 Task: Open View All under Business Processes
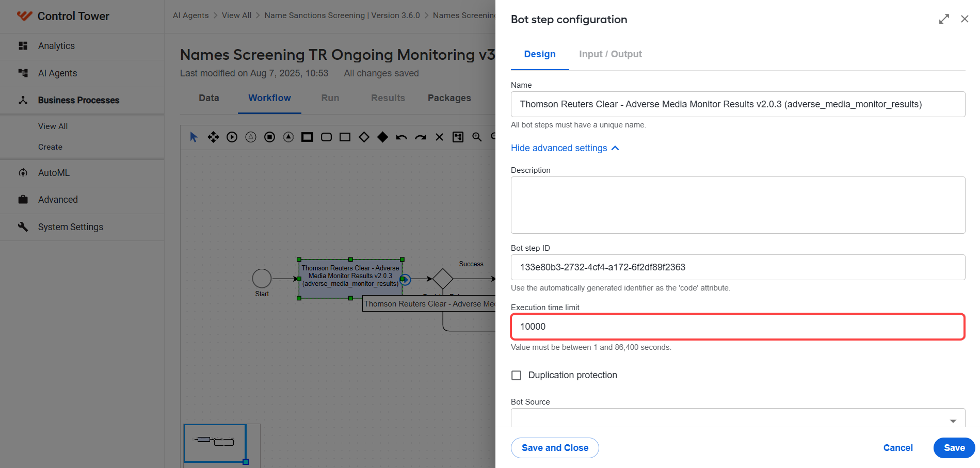click(x=53, y=126)
